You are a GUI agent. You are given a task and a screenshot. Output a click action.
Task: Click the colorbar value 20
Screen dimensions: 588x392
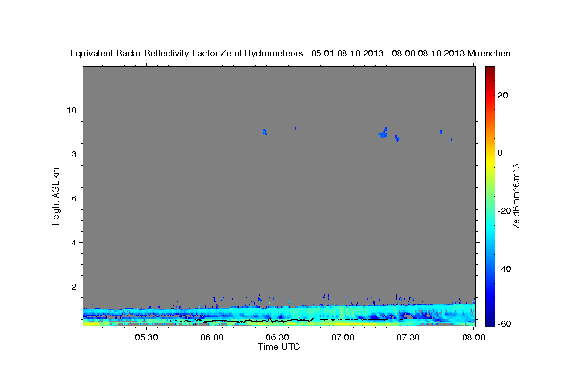503,95
